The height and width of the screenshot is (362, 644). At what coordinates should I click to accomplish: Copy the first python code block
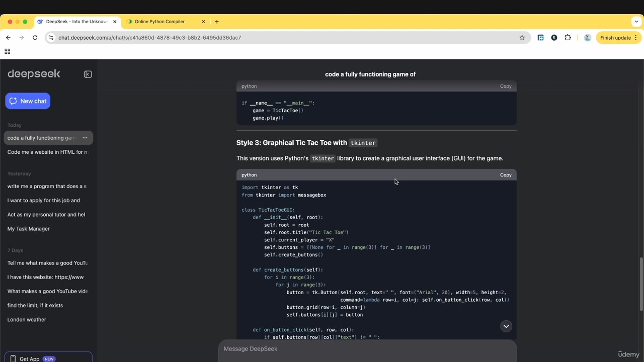(x=506, y=86)
